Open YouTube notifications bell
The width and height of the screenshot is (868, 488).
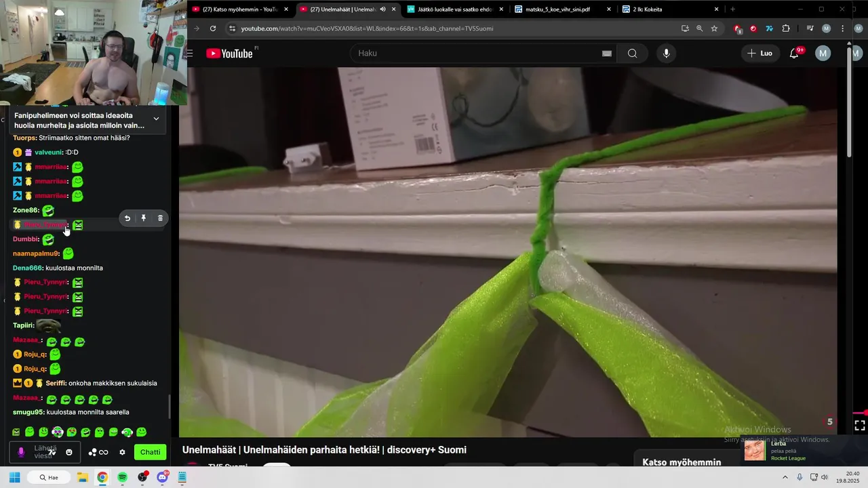[794, 54]
